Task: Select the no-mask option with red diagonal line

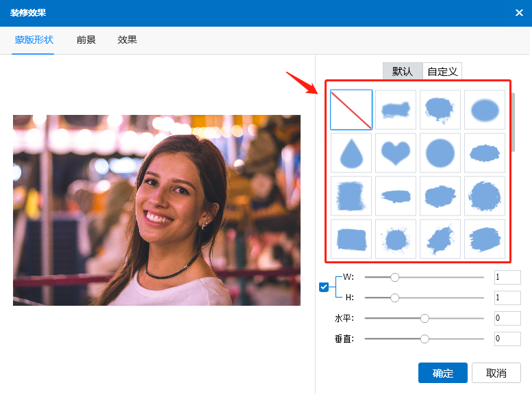Action: tap(351, 110)
